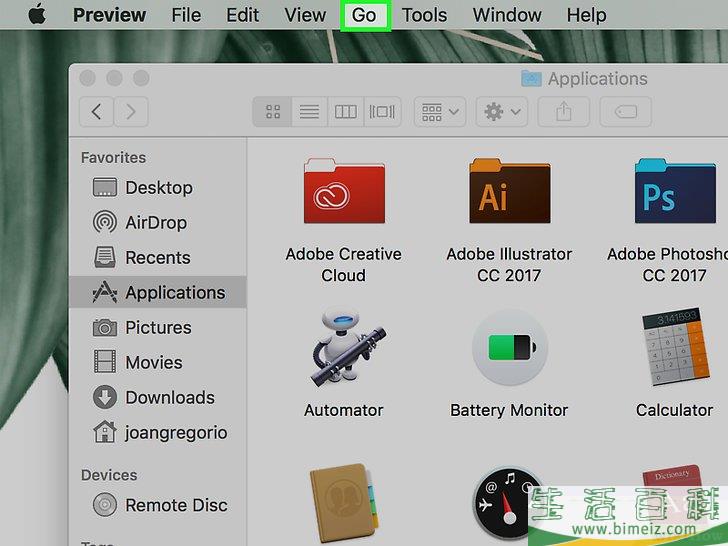
Task: Select the Adobe Illustrator CC 2017 folder
Action: tap(510, 191)
